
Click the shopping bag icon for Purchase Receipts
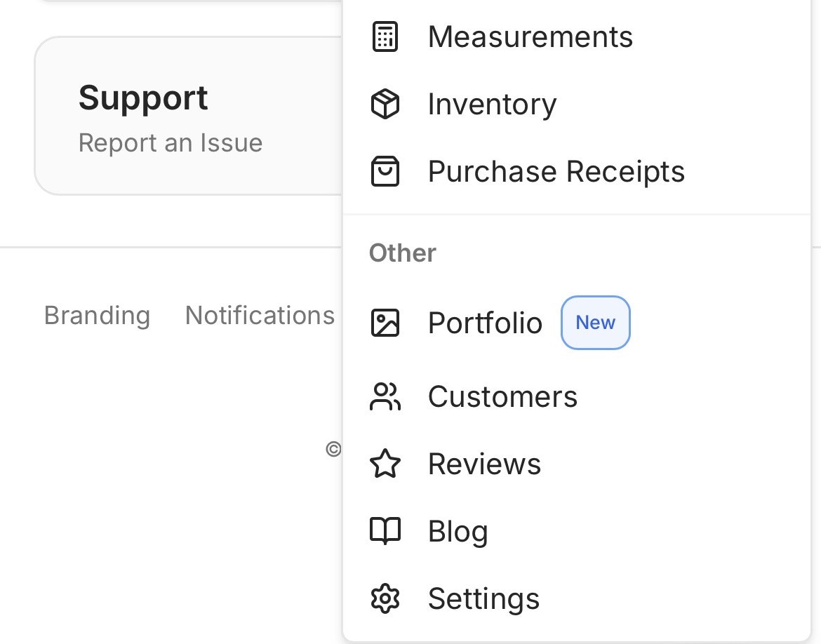click(385, 172)
